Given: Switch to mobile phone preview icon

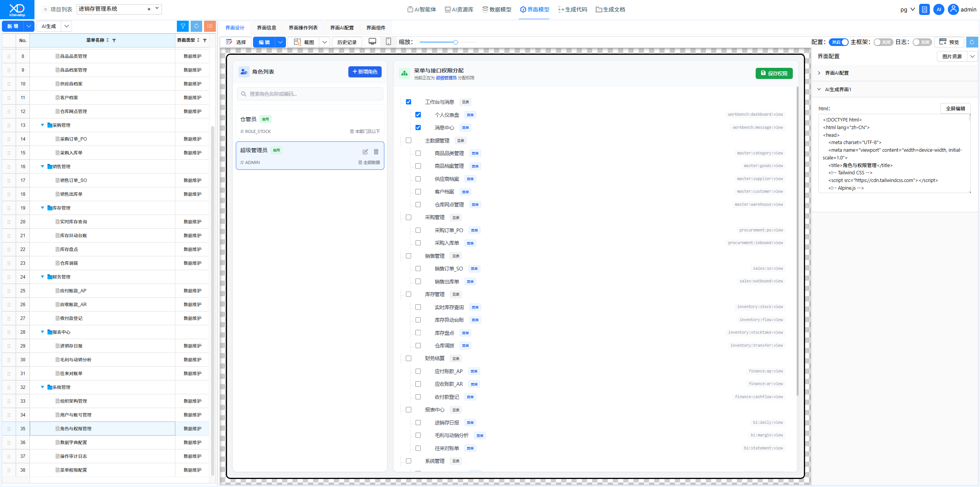Looking at the screenshot, I should (388, 42).
